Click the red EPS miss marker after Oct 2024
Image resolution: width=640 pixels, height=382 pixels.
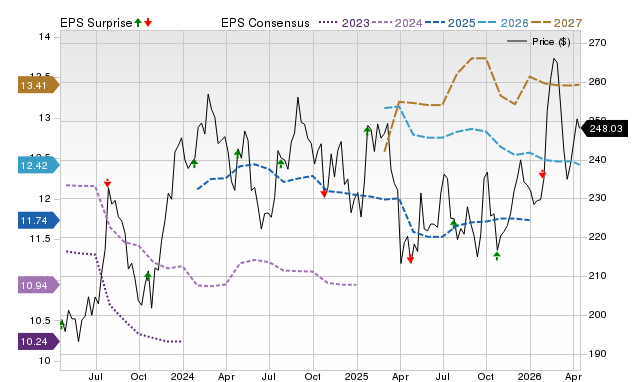[x=324, y=193]
